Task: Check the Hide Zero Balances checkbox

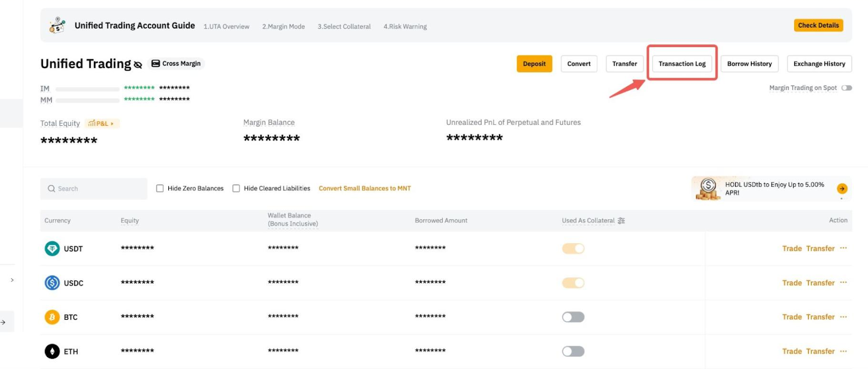Action: 160,188
